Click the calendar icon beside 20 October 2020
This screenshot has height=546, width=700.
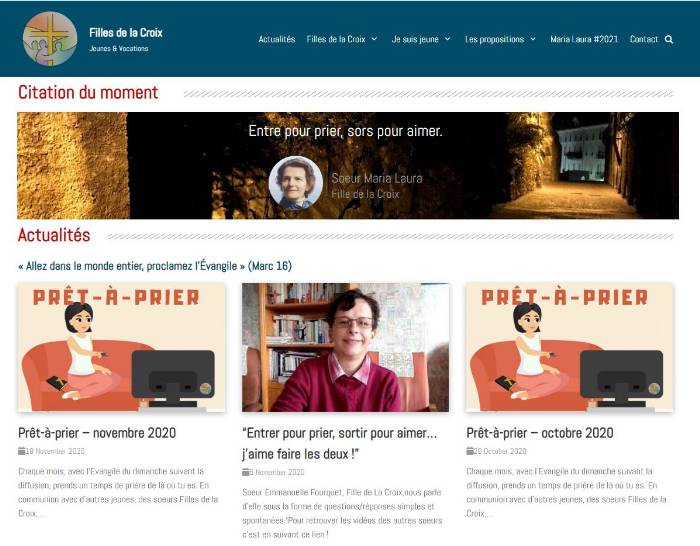click(x=470, y=451)
